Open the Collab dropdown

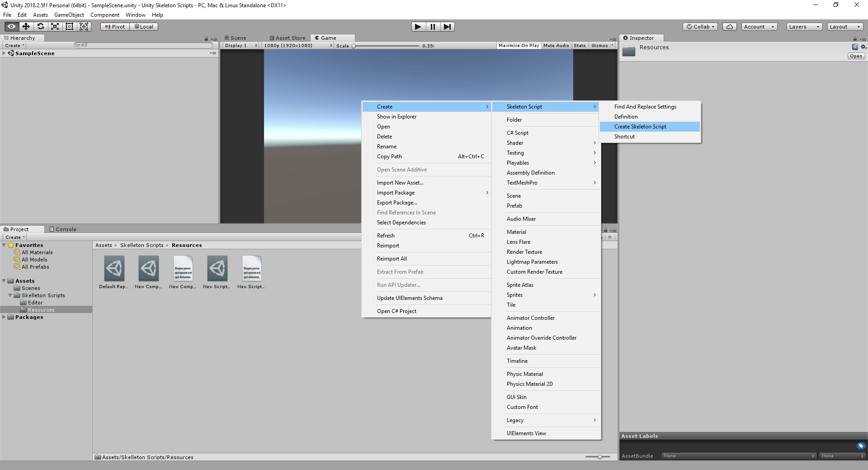[x=701, y=27]
